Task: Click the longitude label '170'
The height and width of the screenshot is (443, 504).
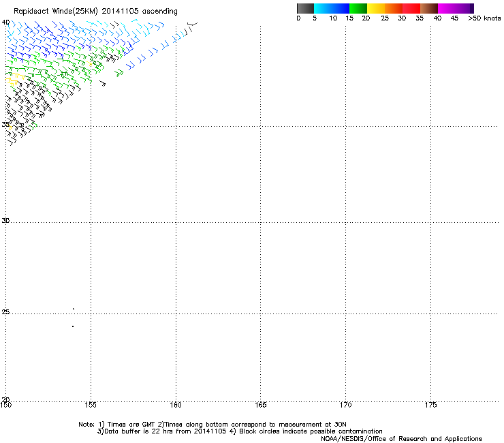Action: tap(346, 405)
